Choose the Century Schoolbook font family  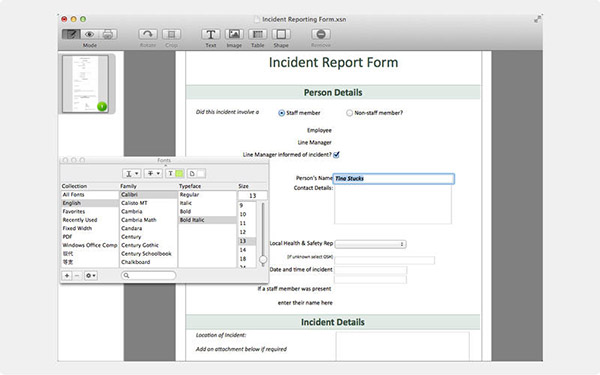pyautogui.click(x=148, y=254)
